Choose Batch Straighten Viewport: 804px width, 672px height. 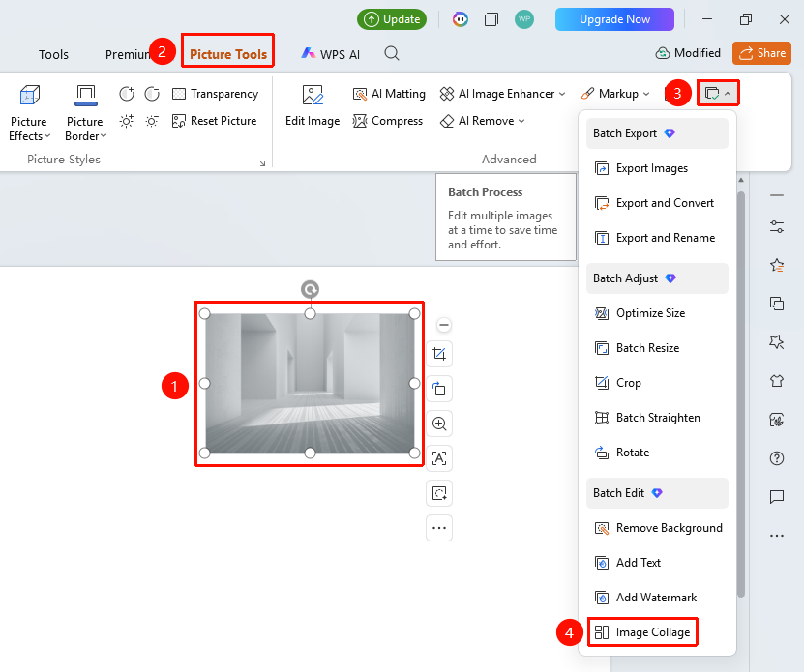point(657,418)
